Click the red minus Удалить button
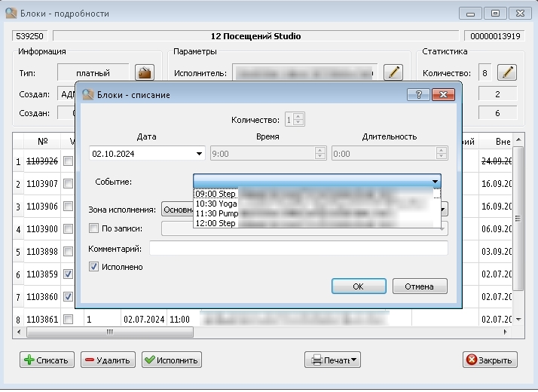538x392 pixels. [108, 360]
